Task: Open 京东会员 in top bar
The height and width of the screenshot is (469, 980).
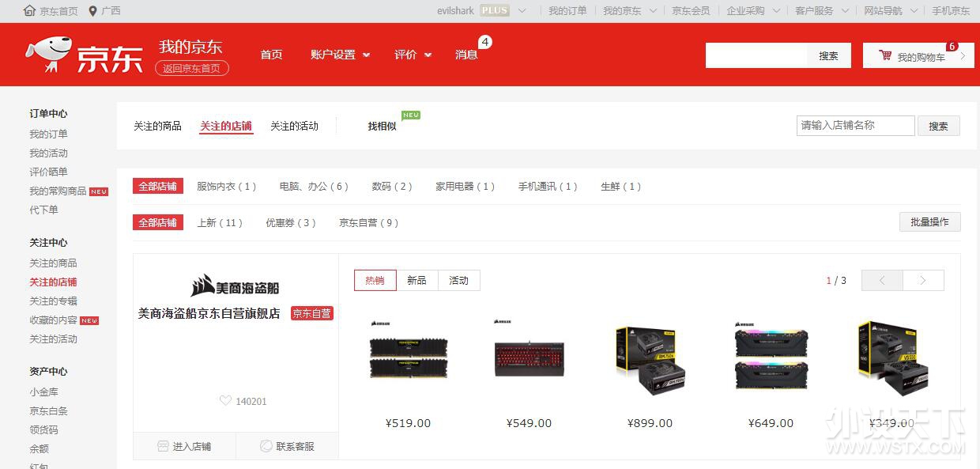Action: click(691, 11)
